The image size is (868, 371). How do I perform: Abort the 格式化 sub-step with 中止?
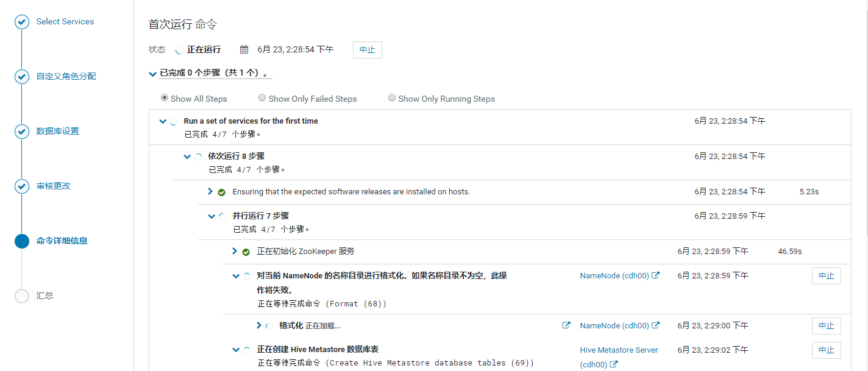tap(827, 326)
